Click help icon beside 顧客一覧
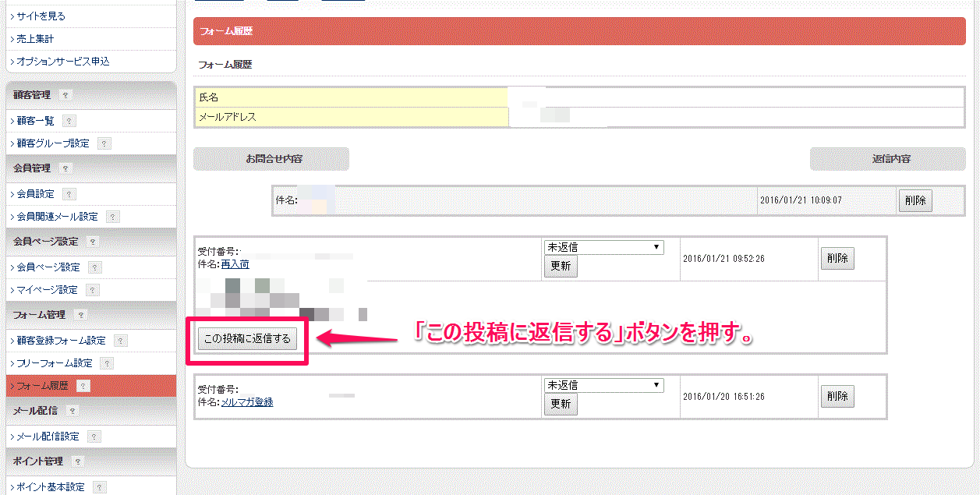This screenshot has width=980, height=495. [69, 121]
